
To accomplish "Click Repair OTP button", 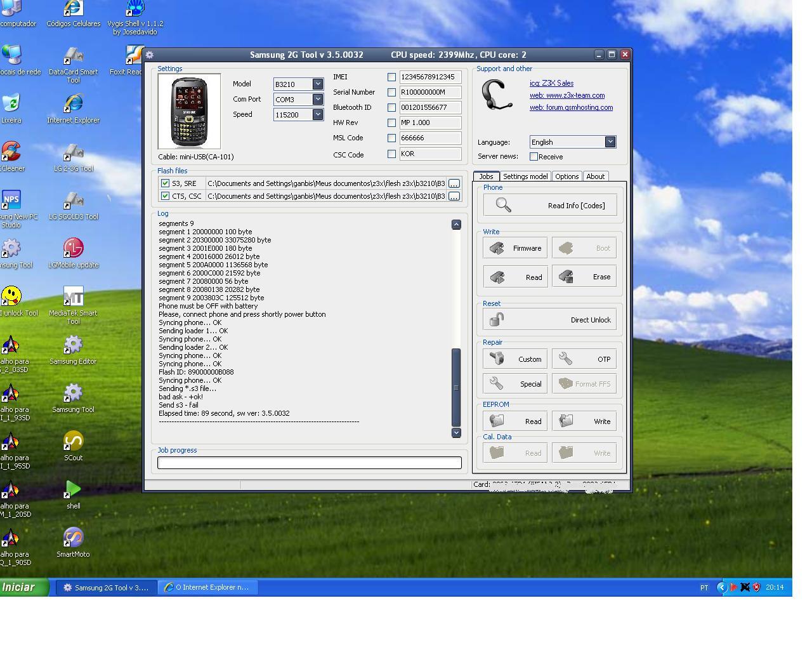I will point(584,359).
